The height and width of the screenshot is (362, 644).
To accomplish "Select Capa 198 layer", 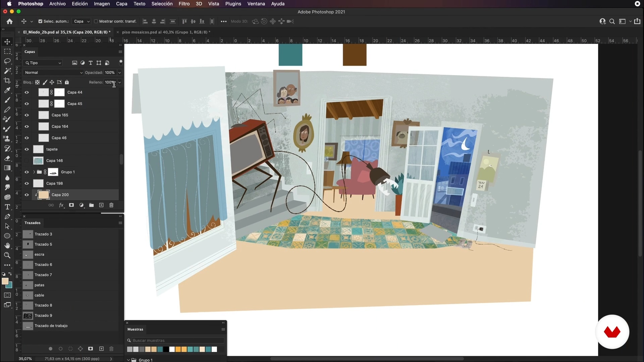I will pos(70,184).
